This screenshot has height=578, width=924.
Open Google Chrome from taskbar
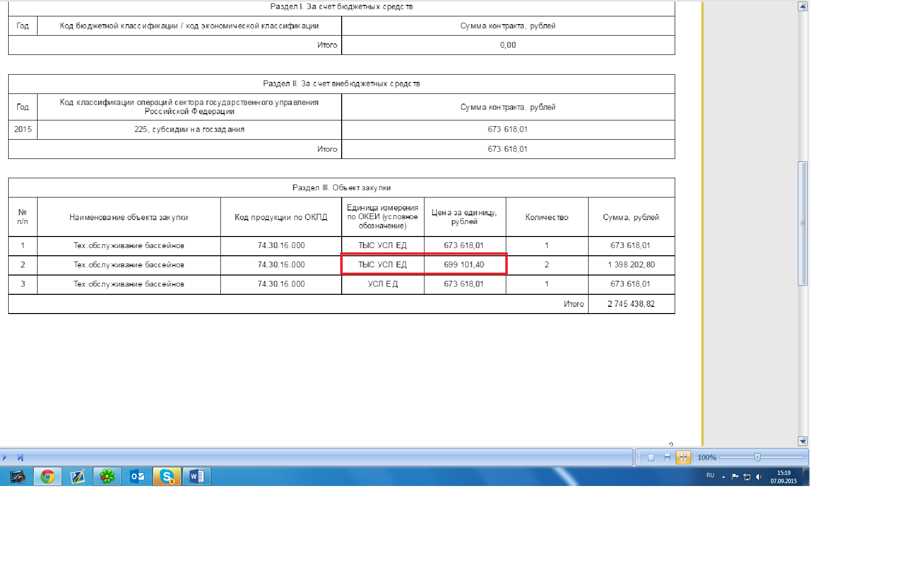click(48, 477)
